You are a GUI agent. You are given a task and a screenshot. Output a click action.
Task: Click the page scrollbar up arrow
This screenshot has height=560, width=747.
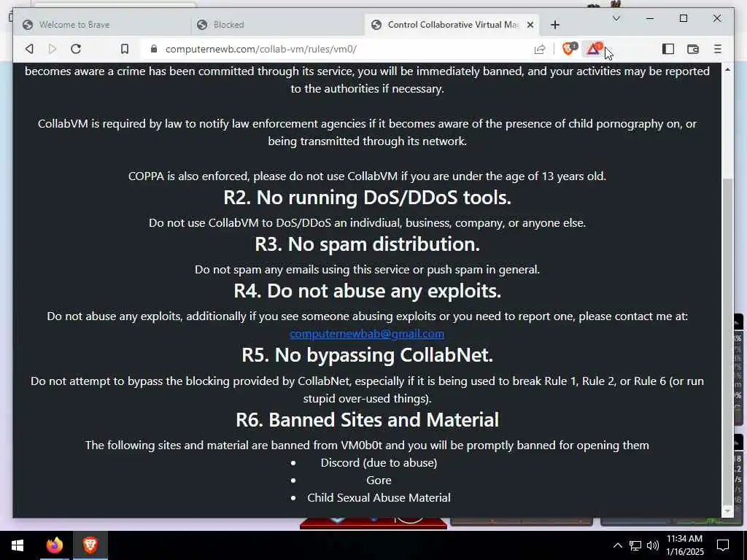(x=727, y=69)
